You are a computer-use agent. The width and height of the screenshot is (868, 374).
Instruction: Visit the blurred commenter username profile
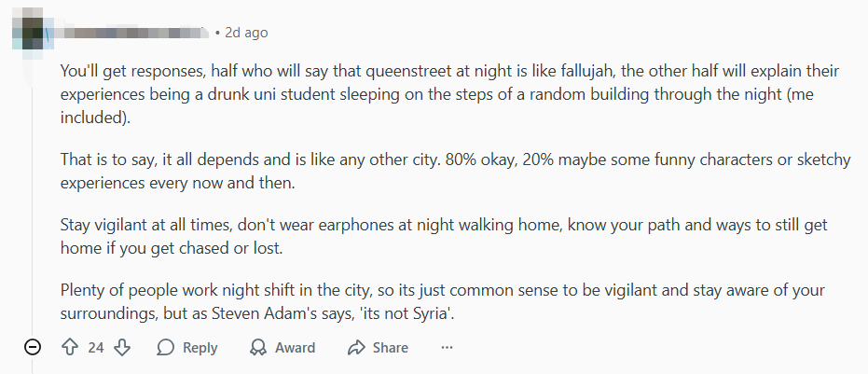(131, 33)
